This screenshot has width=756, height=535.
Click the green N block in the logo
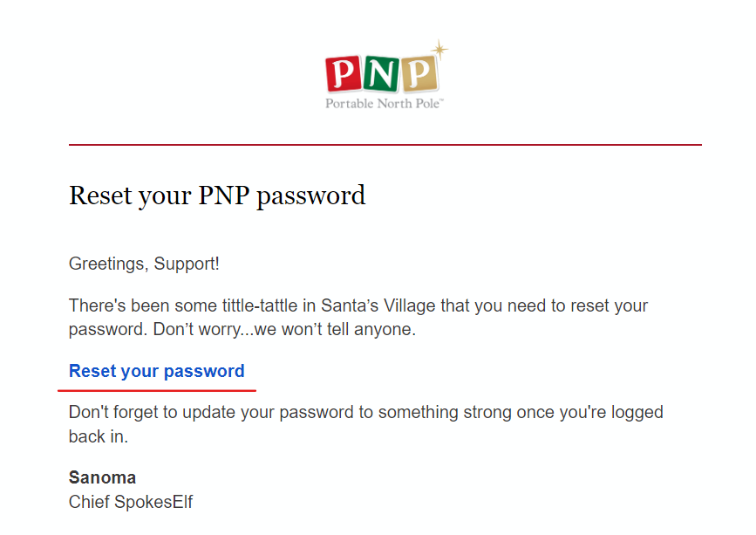point(381,74)
